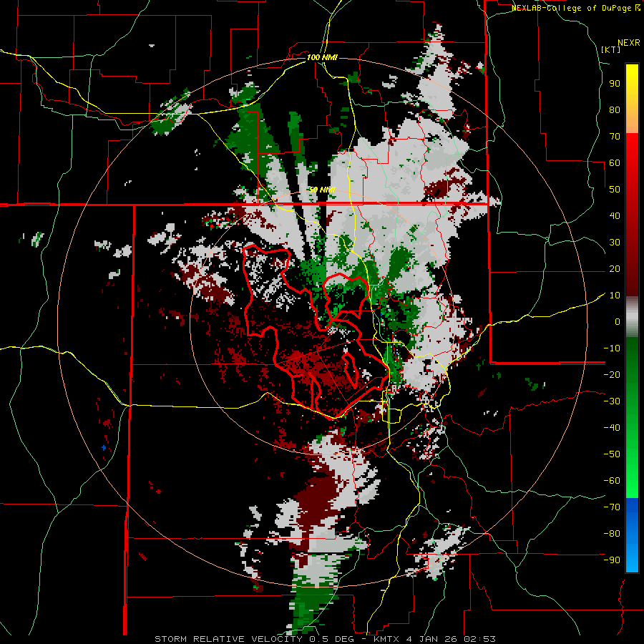644x644 pixels.
Task: Click the 40 value on the velocity scale
Action: [x=615, y=216]
